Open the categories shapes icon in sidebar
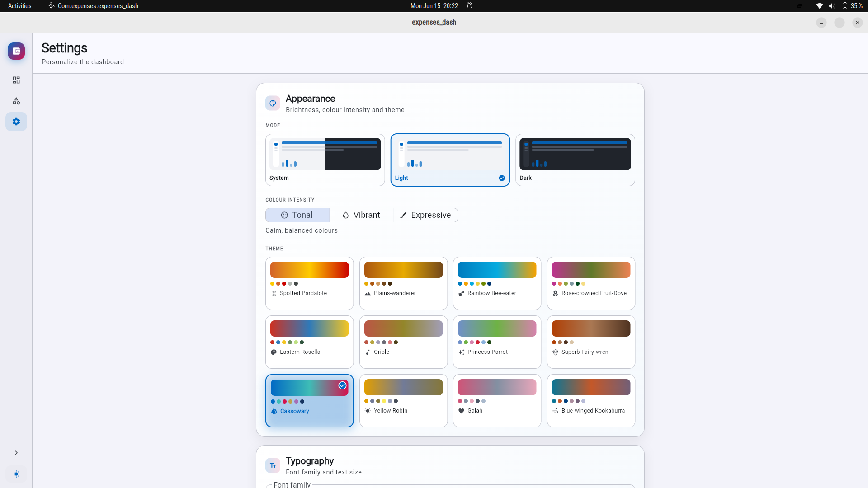The width and height of the screenshot is (868, 488). 16,101
